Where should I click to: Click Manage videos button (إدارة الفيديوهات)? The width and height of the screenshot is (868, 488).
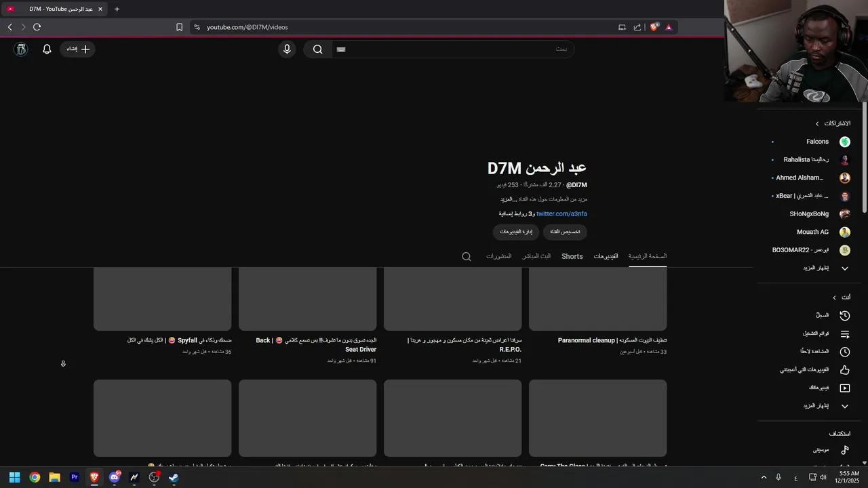pos(516,232)
